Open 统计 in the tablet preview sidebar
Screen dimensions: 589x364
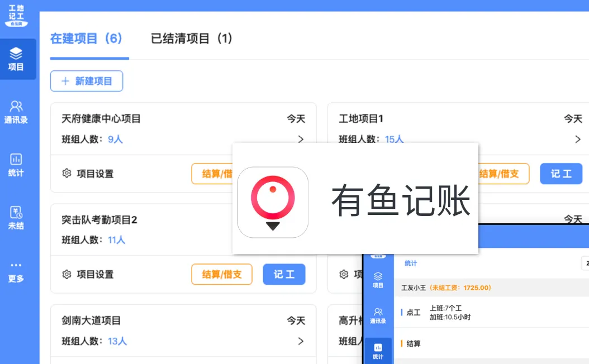378,351
